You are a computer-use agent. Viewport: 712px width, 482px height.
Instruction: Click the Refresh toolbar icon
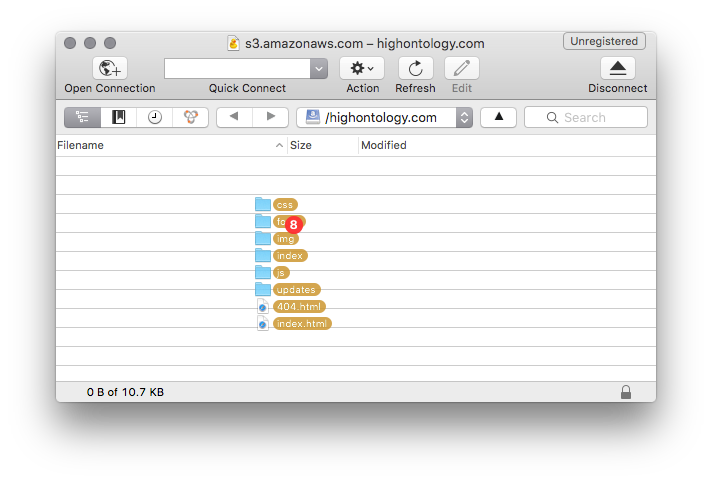[415, 68]
